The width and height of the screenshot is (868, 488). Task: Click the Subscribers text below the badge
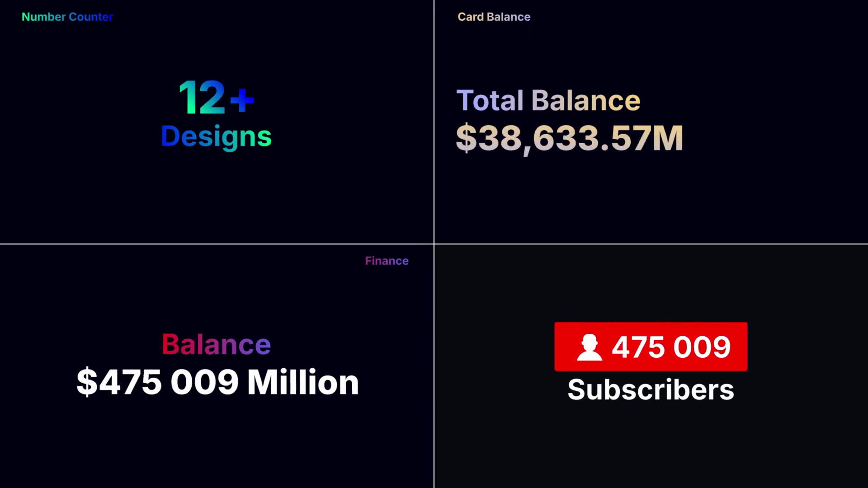pos(651,389)
